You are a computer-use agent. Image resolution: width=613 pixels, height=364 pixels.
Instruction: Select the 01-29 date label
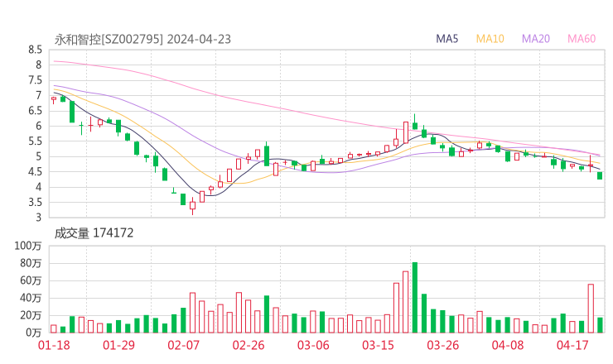pos(118,345)
